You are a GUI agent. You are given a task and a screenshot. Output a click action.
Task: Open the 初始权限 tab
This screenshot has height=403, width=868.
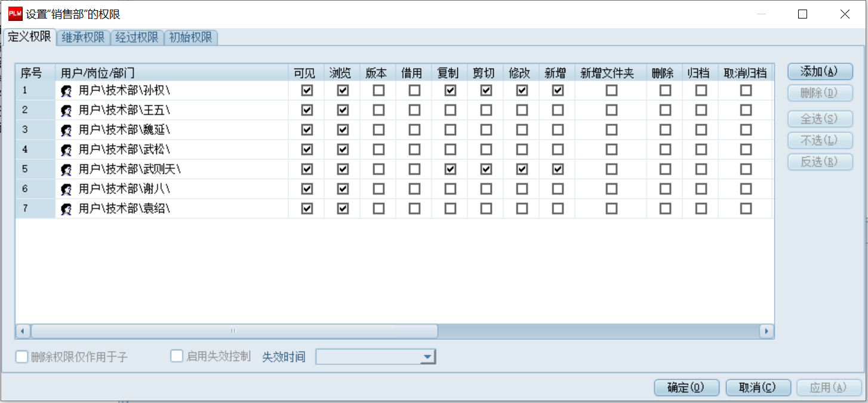190,38
